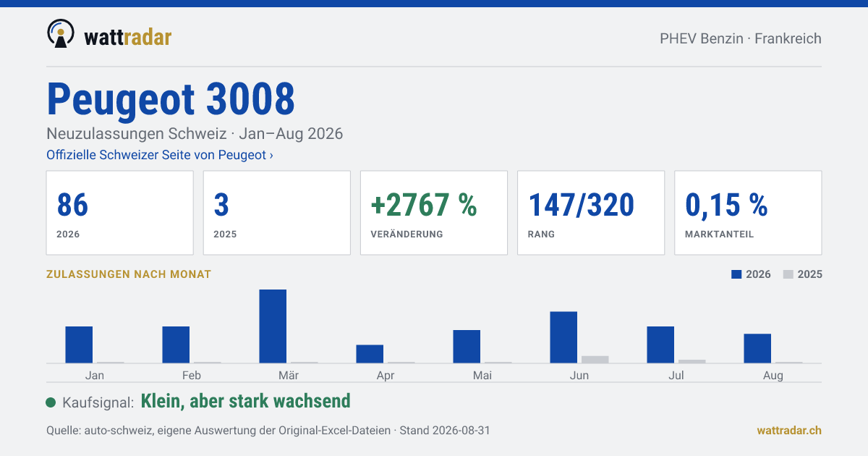
Task: Click the 'Klein, aber stark wachsend' signal text
Action: pos(246,401)
